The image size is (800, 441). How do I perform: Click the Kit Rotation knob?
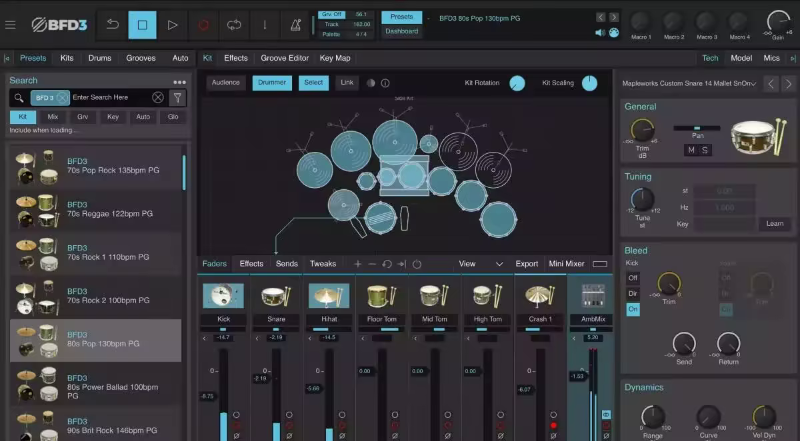click(517, 84)
